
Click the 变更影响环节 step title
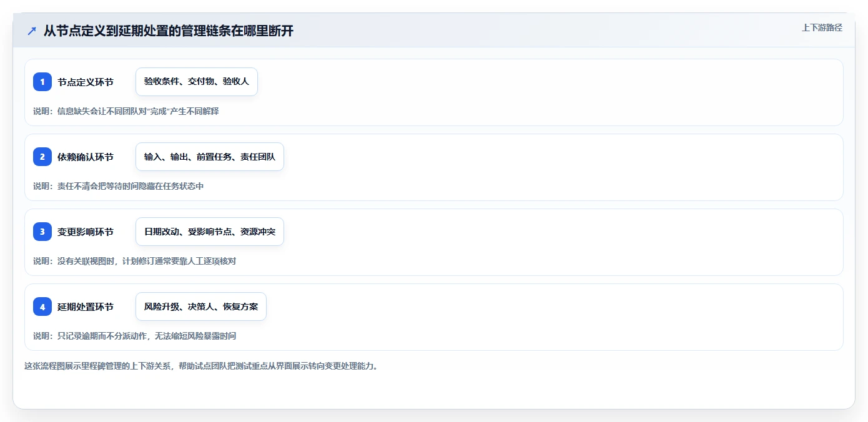pyautogui.click(x=86, y=232)
